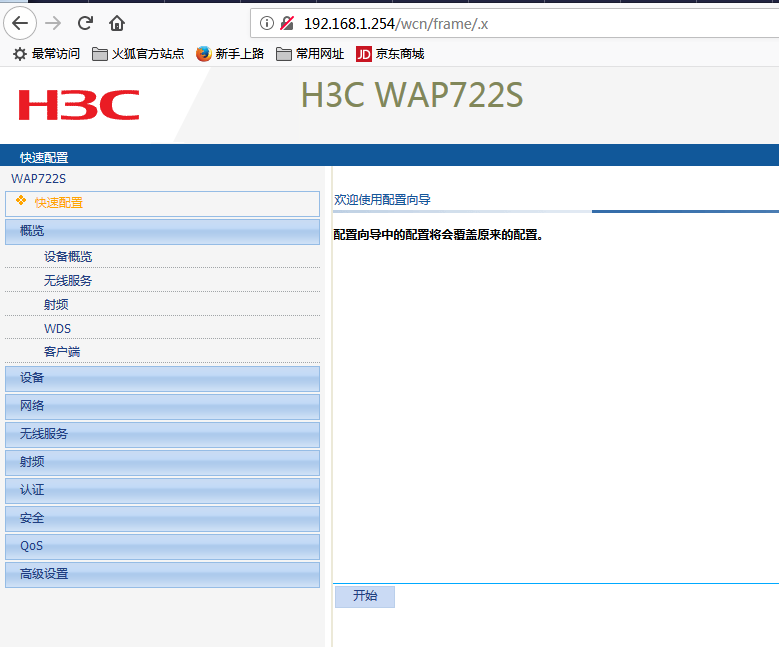Viewport: 779px width, 647px height.
Task: Open 射频 item under 概览
Action: (x=56, y=305)
